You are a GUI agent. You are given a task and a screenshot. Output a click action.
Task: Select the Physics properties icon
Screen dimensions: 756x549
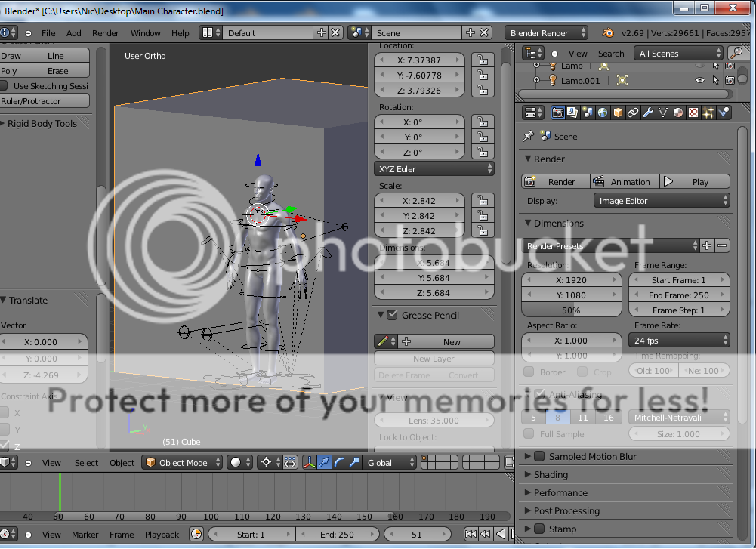[723, 113]
